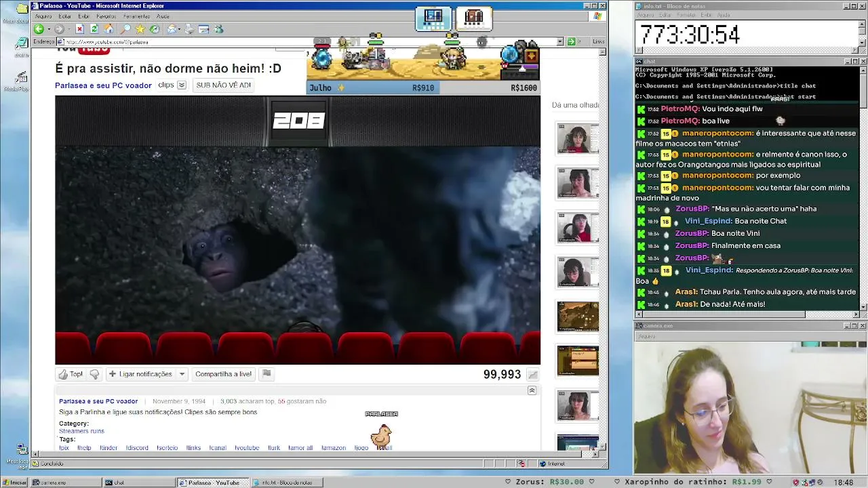Image resolution: width=868 pixels, height=488 pixels.
Task: Click the green Go arrow beside the address bar
Action: point(571,41)
